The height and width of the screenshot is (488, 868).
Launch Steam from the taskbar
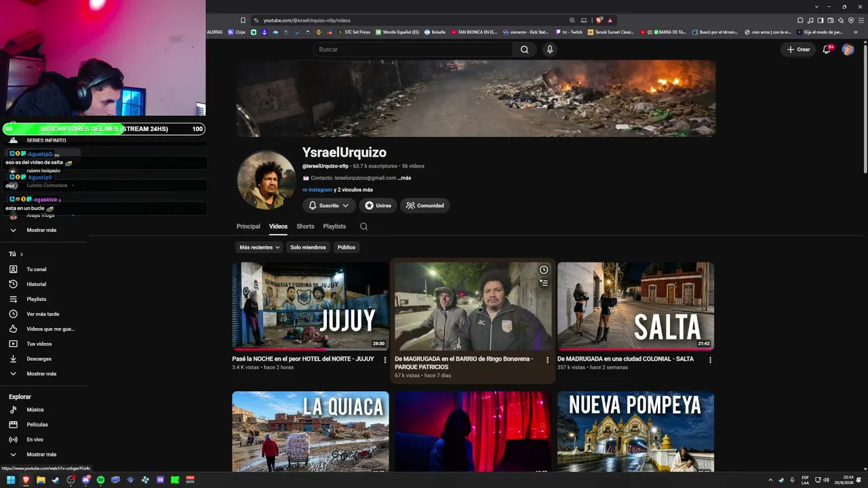point(56,480)
